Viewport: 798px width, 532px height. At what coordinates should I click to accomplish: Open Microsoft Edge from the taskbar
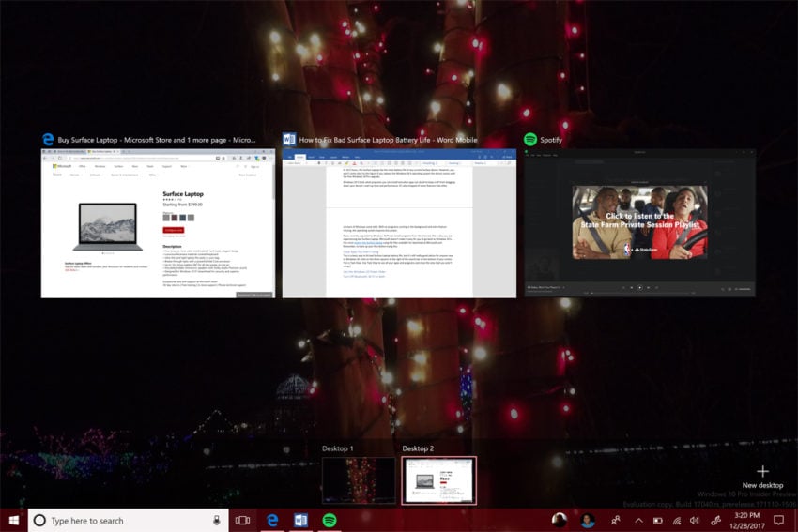pos(272,521)
